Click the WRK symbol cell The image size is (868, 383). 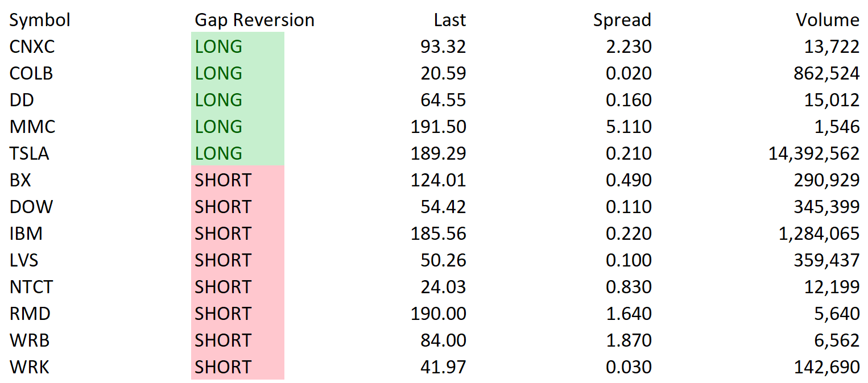click(x=30, y=367)
